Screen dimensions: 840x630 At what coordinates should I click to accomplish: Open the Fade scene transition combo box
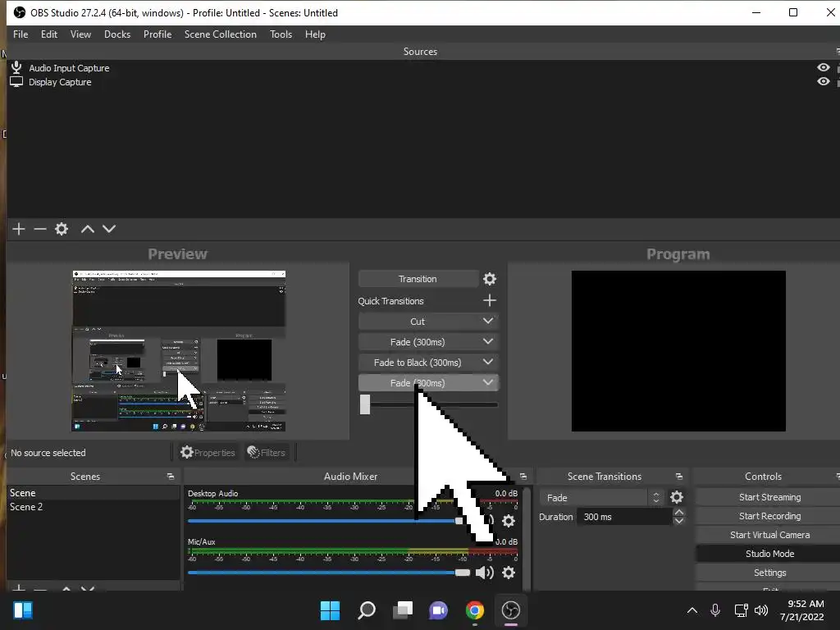[601, 498]
